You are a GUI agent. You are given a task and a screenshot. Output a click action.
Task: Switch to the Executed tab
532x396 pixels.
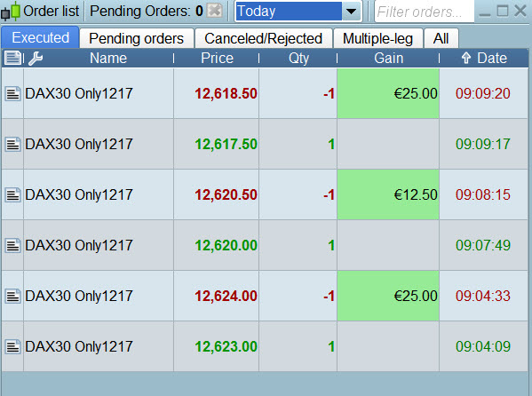click(40, 37)
